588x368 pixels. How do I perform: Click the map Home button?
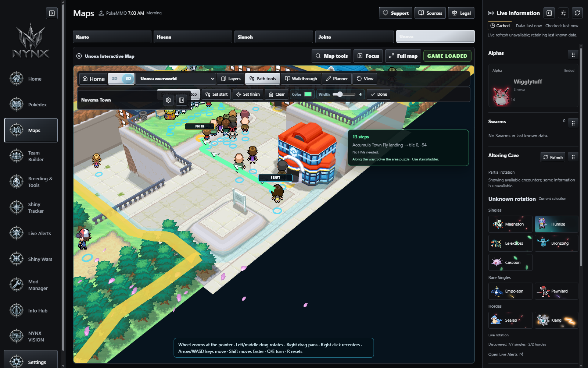[93, 79]
